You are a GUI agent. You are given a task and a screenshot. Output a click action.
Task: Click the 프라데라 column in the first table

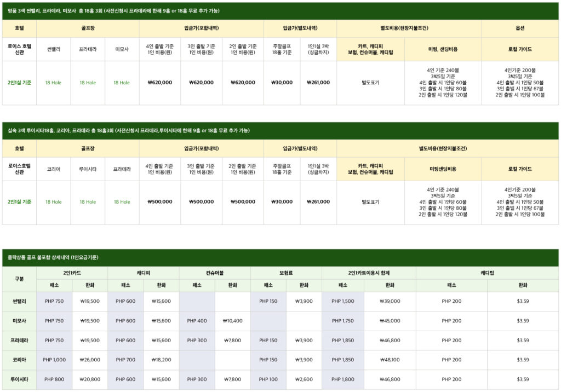tap(87, 49)
